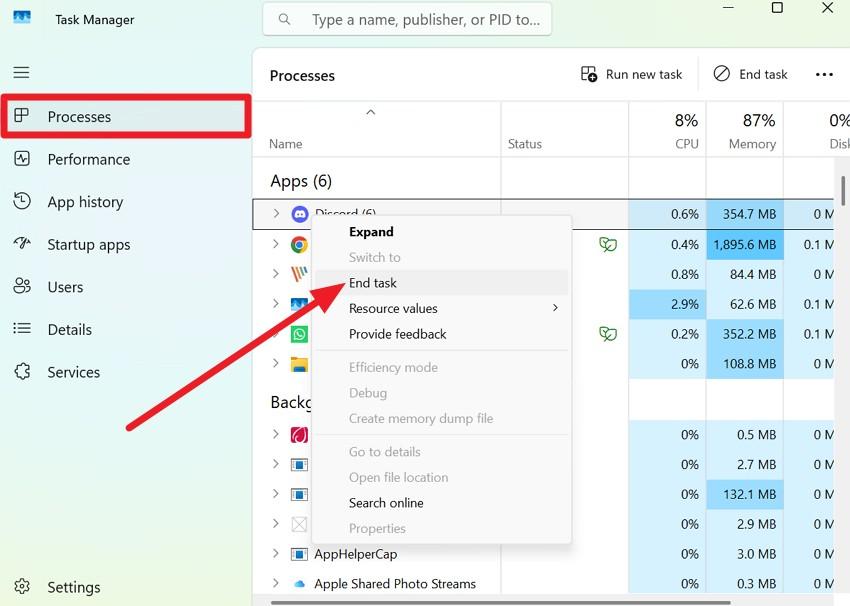Open the hamburger navigation menu
This screenshot has height=606, width=850.
pyautogui.click(x=21, y=72)
